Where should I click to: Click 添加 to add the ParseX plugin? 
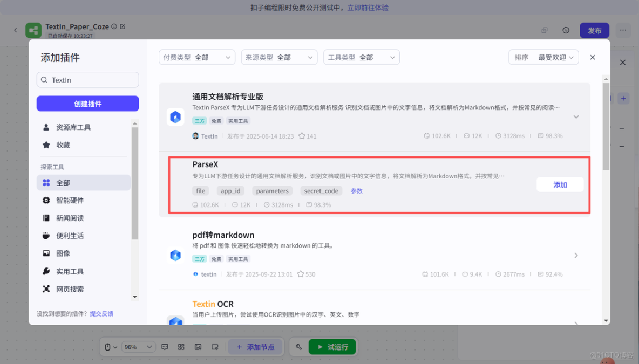tap(560, 184)
